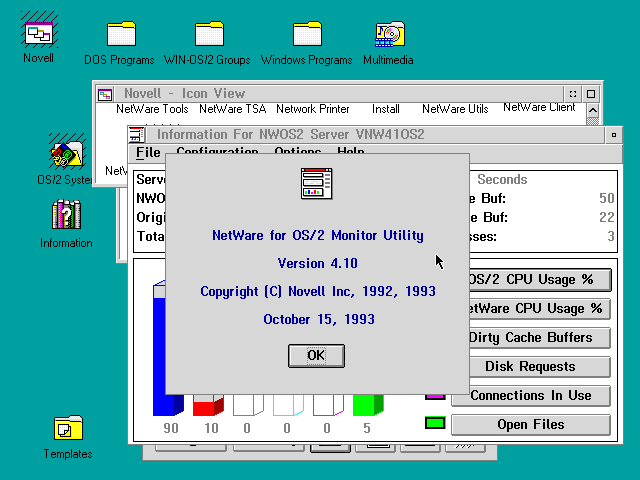Viewport: 640px width, 480px height.
Task: Click the red bar labeled 10
Action: click(208, 405)
